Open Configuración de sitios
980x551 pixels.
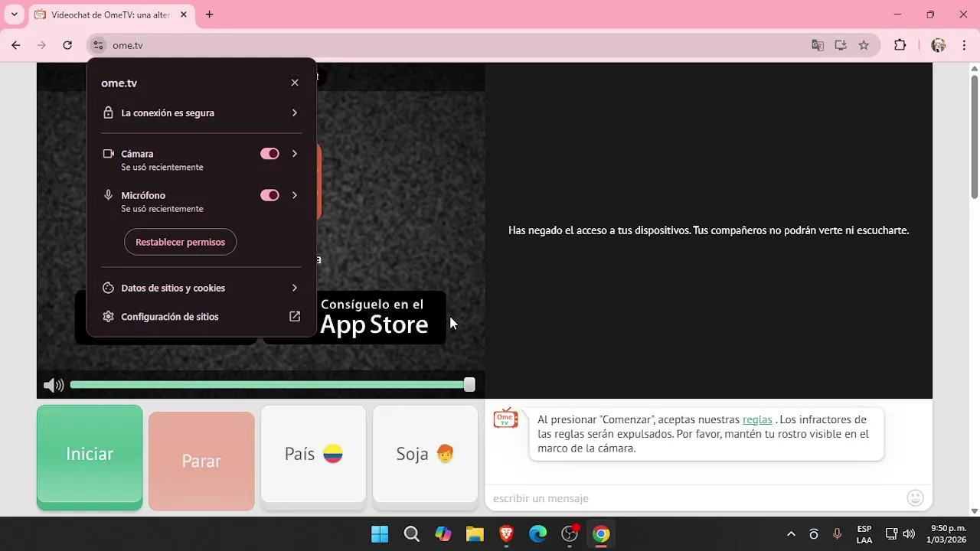(x=201, y=317)
